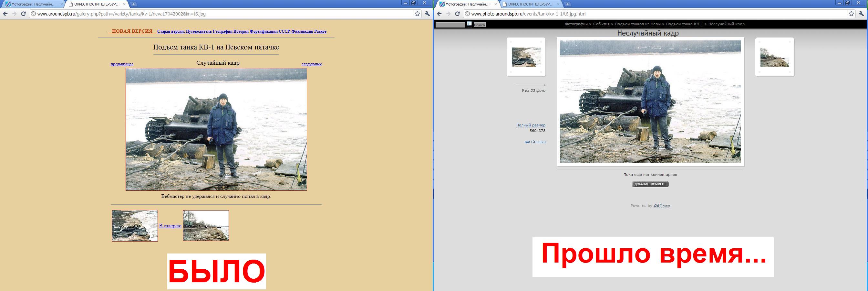
Task: Open Подъем танка КВ-1 breadcrumb link
Action: (x=684, y=24)
